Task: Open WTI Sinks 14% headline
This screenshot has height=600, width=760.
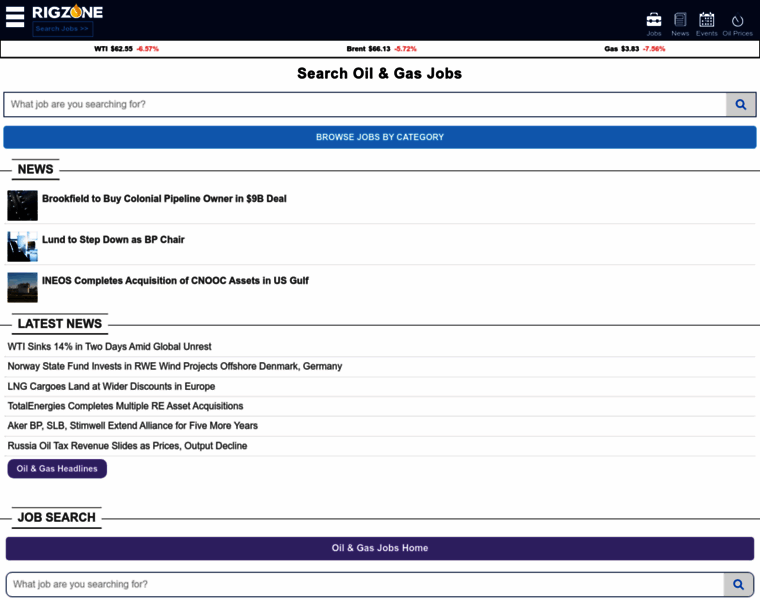Action: [x=109, y=346]
